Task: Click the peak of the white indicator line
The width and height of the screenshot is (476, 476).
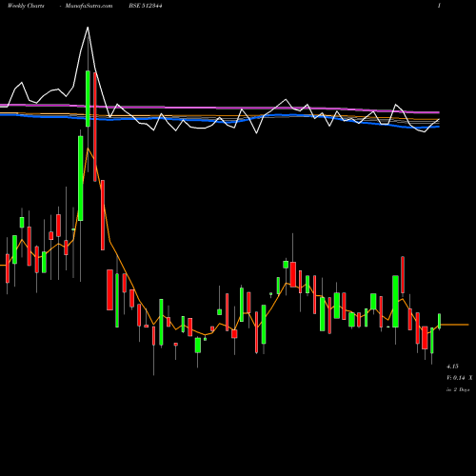Action: coord(88,28)
